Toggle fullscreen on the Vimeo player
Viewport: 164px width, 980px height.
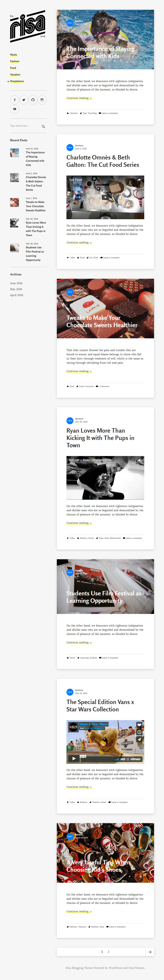click(127, 759)
